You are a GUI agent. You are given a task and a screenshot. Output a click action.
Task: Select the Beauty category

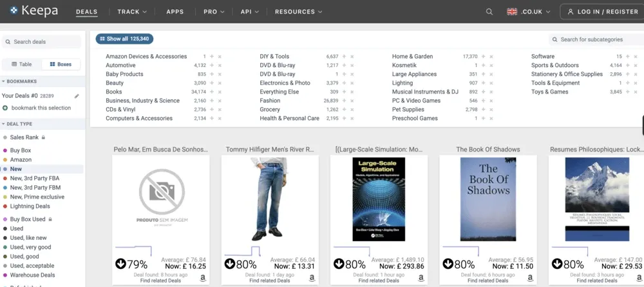[115, 83]
